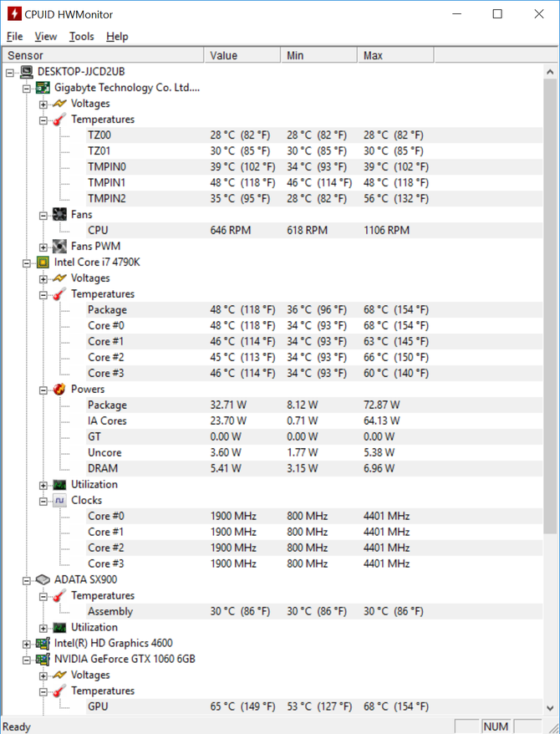Click the Gigabyte Temperatures thermometer icon
The width and height of the screenshot is (560, 734).
[59, 120]
